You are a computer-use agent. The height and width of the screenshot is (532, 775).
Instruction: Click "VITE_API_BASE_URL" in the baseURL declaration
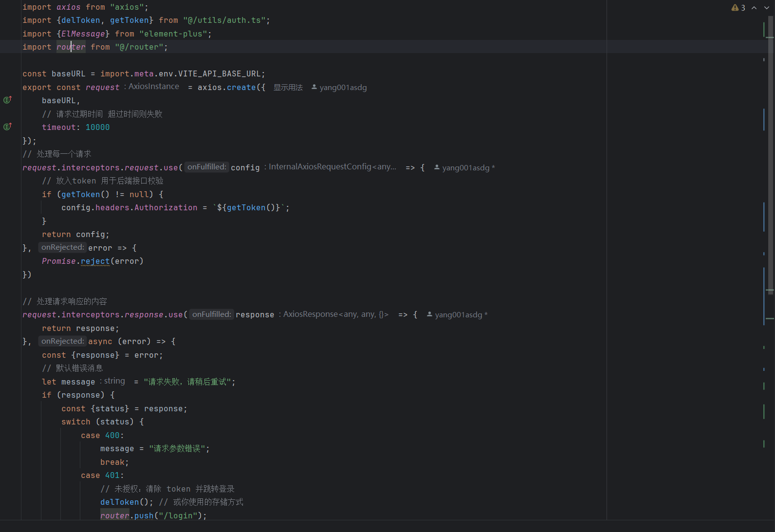[220, 74]
